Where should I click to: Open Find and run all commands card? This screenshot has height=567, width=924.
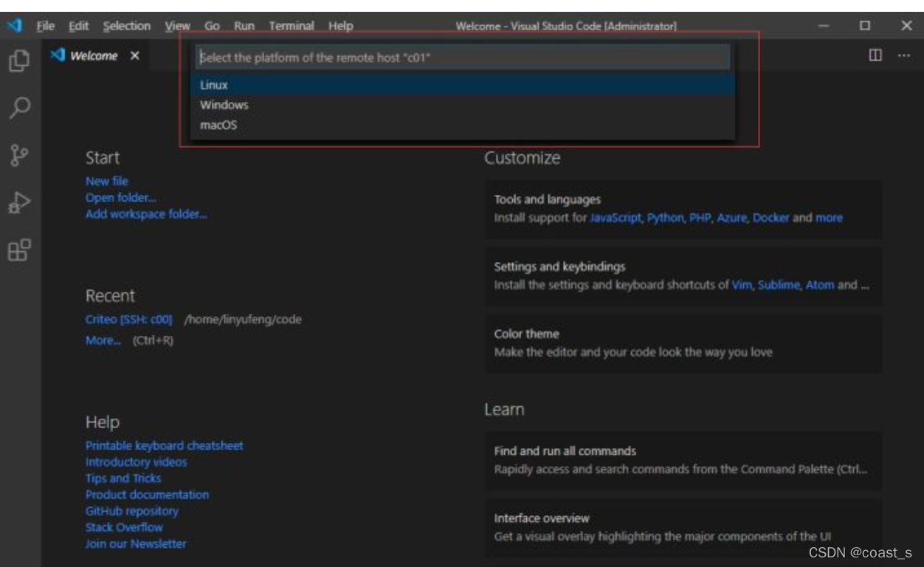683,461
